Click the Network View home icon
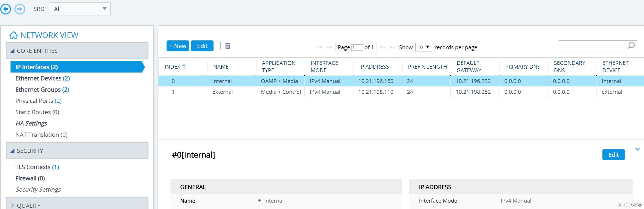The image size is (644, 209). [x=13, y=35]
